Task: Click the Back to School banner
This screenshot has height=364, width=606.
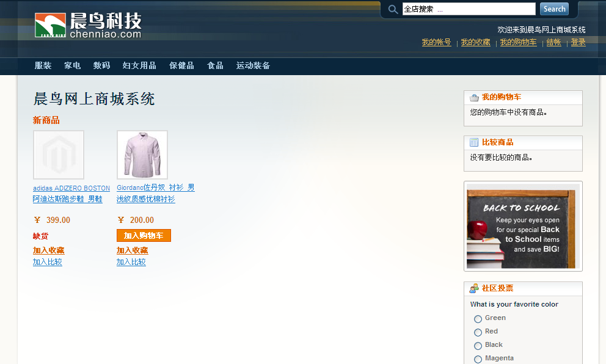Action: [523, 227]
